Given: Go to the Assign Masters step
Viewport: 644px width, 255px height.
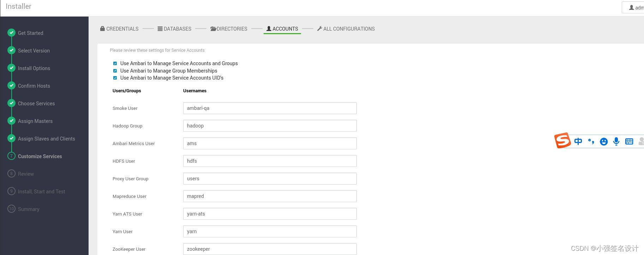Looking at the screenshot, I should coord(35,121).
